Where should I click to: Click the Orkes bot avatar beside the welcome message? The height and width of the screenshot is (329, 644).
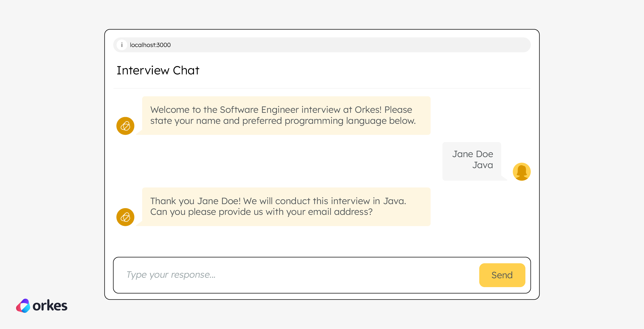tap(125, 125)
